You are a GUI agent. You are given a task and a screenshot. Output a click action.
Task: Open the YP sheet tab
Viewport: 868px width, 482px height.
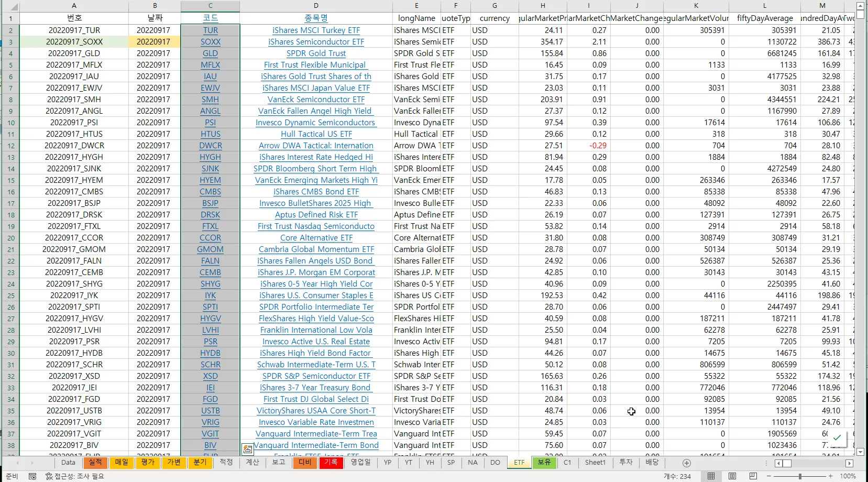click(388, 463)
